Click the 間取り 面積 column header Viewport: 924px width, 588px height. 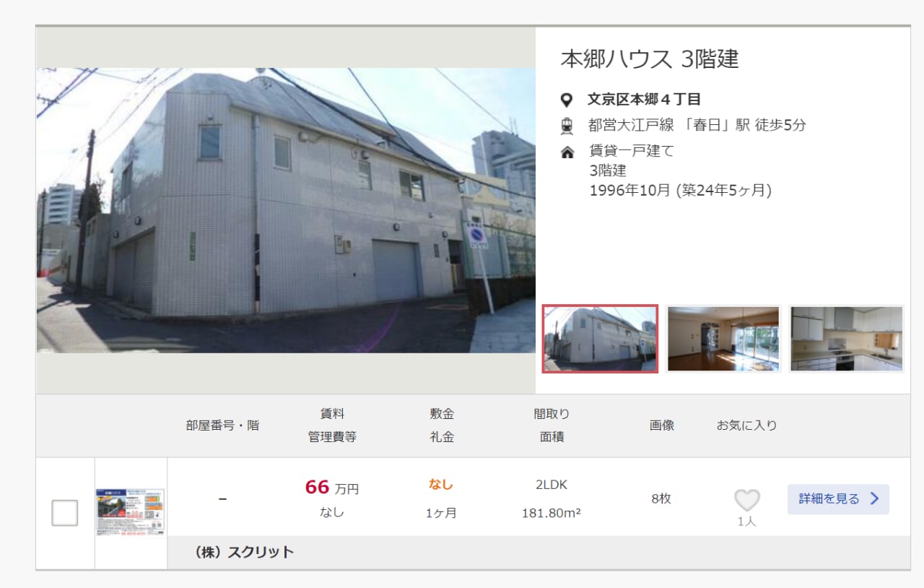(552, 425)
